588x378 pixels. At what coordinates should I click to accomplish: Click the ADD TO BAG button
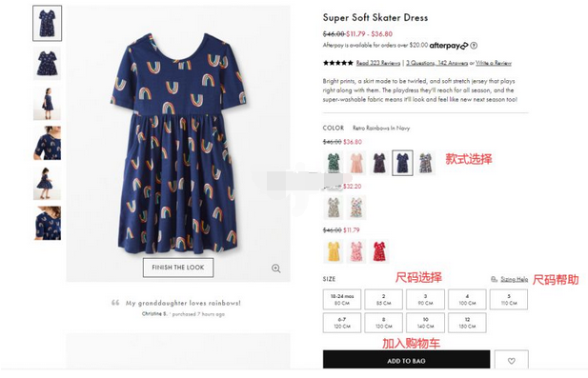click(407, 360)
